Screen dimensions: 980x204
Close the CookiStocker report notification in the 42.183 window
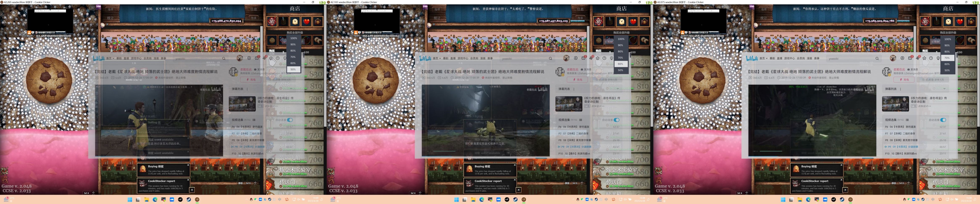(515, 180)
